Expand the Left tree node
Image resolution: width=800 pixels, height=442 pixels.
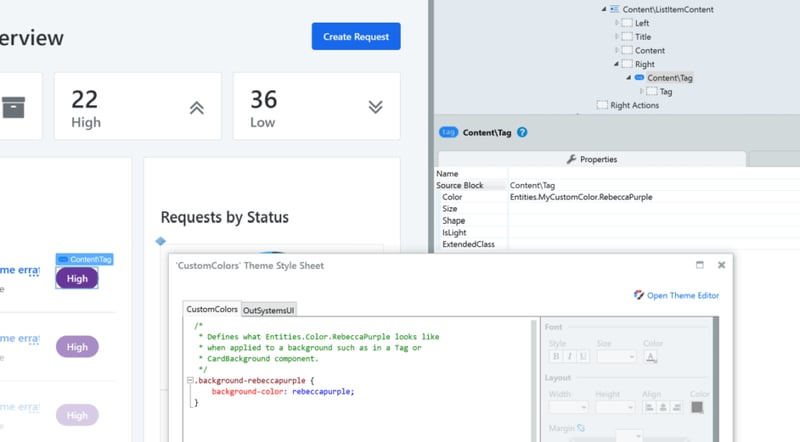coord(616,23)
